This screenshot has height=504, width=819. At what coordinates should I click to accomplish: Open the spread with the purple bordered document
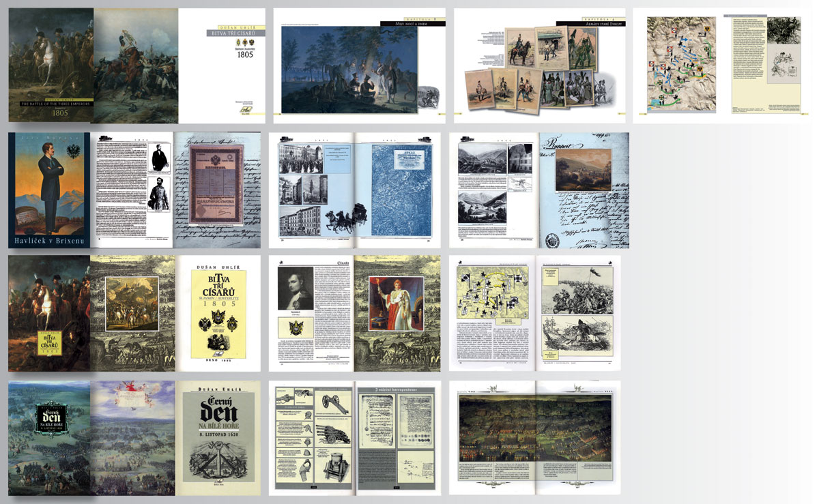tap(176, 190)
